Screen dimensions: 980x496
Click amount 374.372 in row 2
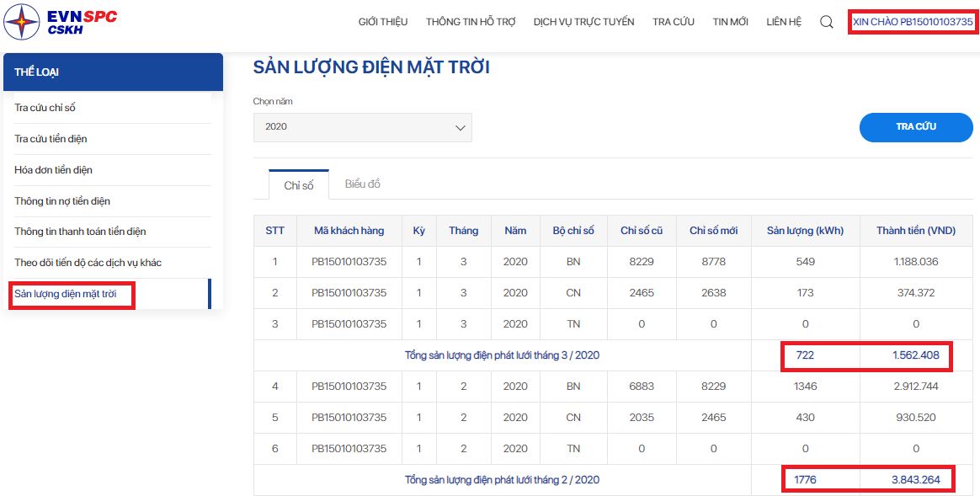(x=916, y=293)
